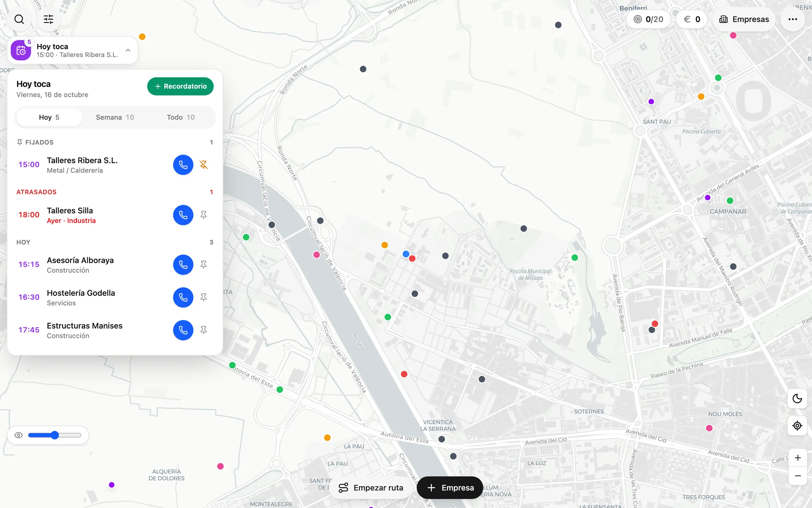
Task: Zoom out the map
Action: coord(798,476)
